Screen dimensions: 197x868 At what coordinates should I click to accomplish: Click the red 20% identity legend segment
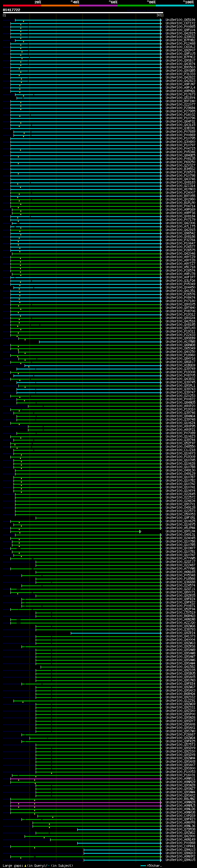point(22,6)
